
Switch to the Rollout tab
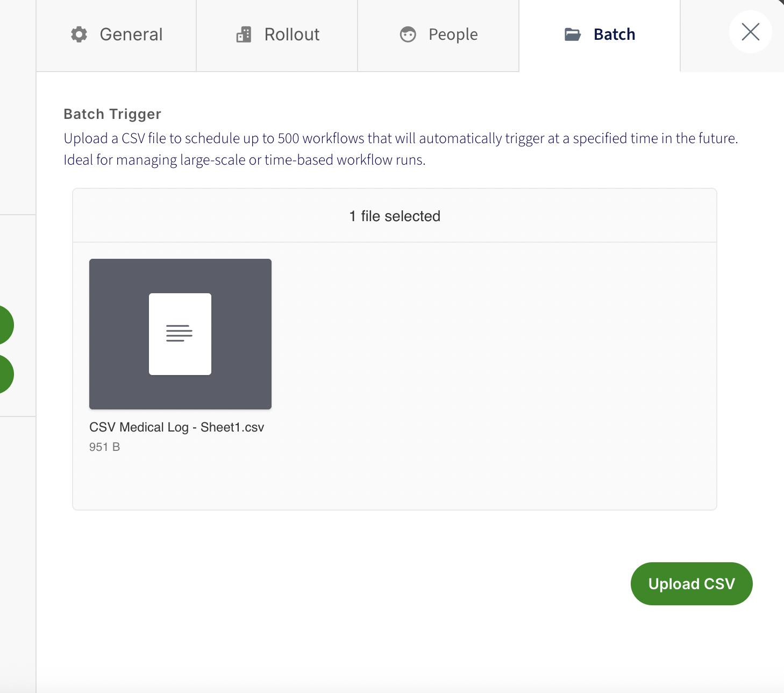coord(277,35)
